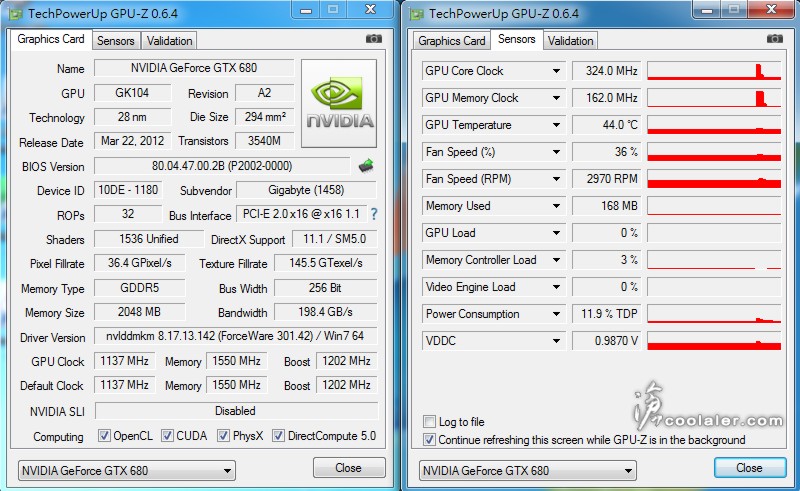Click GPU-Z app icon in right title bar

(417, 14)
